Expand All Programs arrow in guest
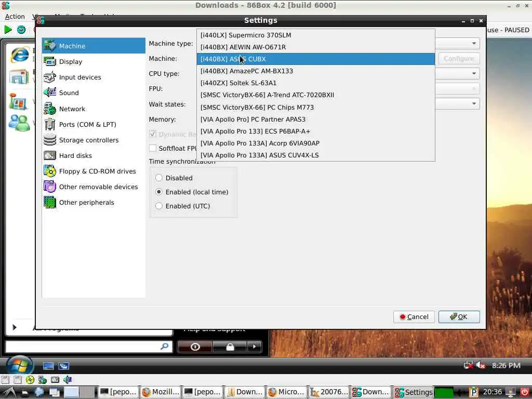This screenshot has width=532, height=399. pyautogui.click(x=14, y=327)
